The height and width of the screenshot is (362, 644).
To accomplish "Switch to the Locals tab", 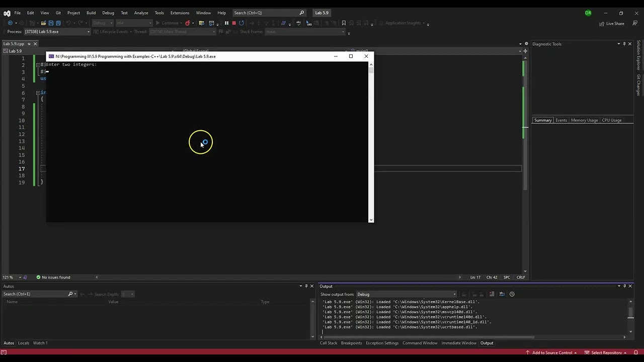I will coord(24,343).
